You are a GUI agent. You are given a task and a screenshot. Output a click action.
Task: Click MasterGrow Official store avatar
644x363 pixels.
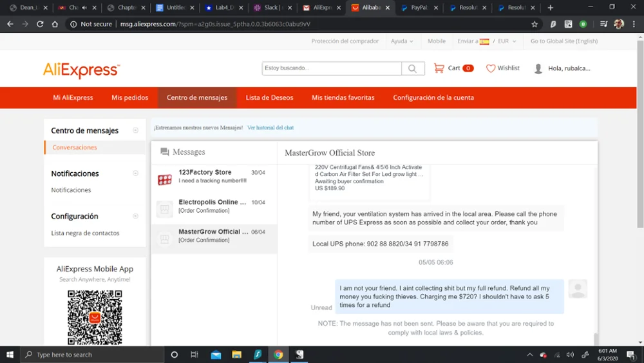tap(165, 239)
